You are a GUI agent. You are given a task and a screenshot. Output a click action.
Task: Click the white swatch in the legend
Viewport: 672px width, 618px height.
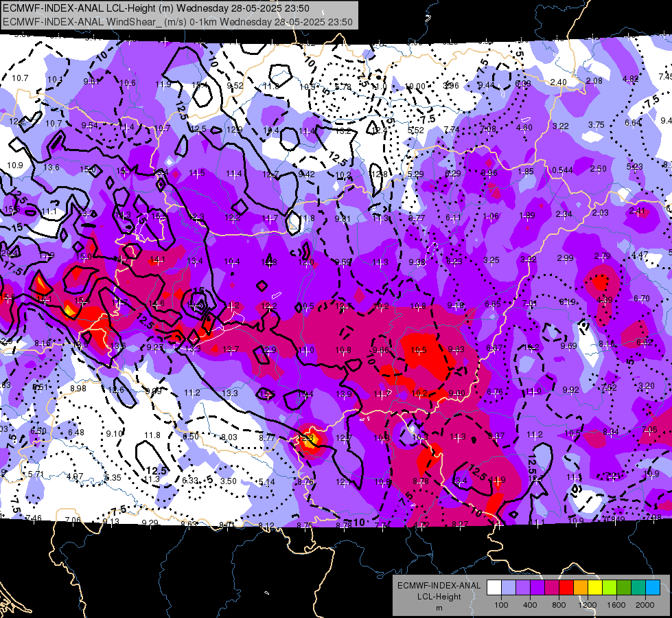pos(494,588)
